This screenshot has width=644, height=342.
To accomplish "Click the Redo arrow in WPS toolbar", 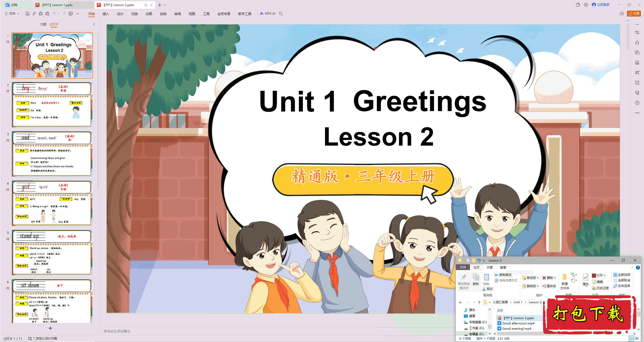I will click(x=64, y=14).
